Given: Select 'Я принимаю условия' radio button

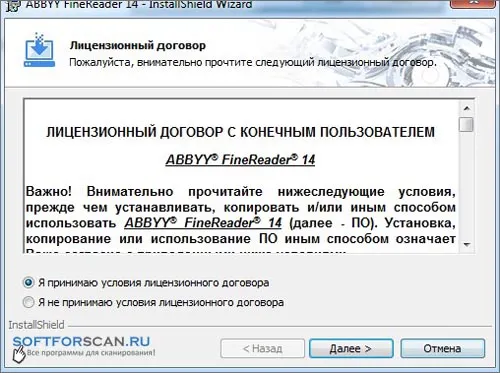Looking at the screenshot, I should (28, 283).
